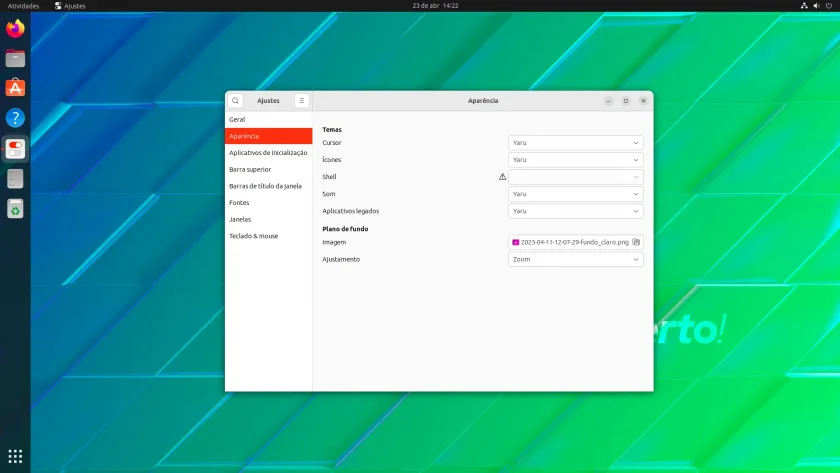840x473 pixels.
Task: Open the hamburger menu in Ajustes header
Action: (302, 101)
